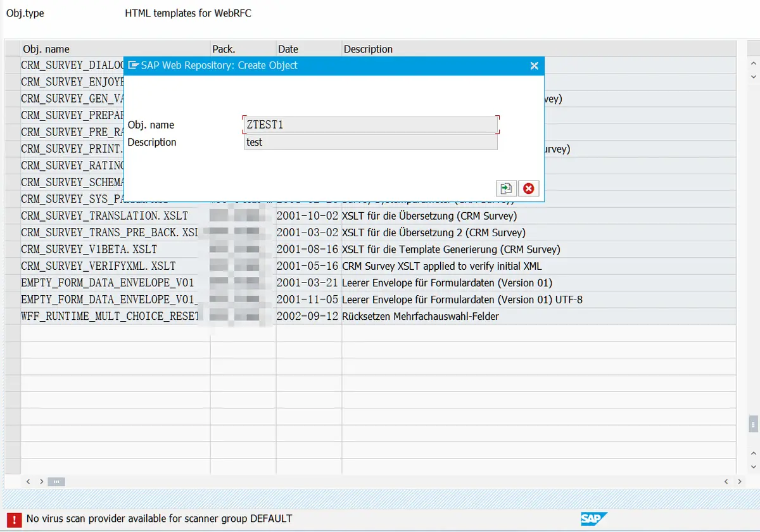The image size is (760, 532).
Task: Click the 'HTML templates for WebRFC' object type text
Action: [x=188, y=13]
